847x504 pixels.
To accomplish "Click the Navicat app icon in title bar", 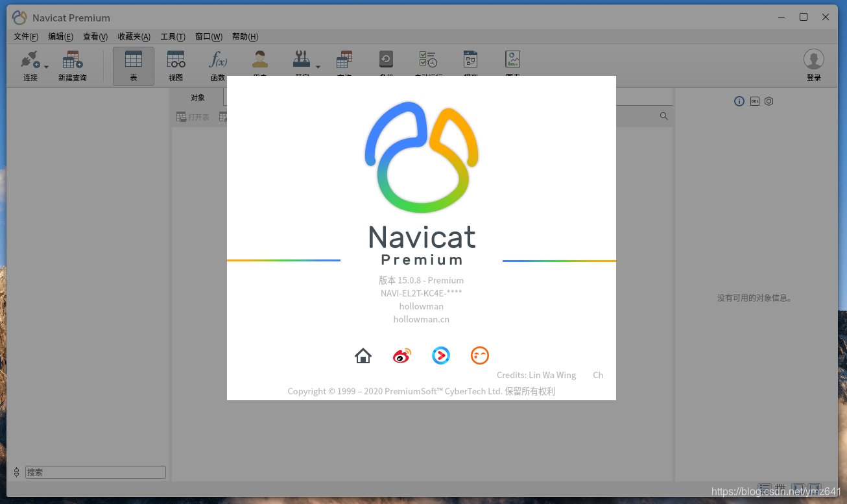I will 19,18.
